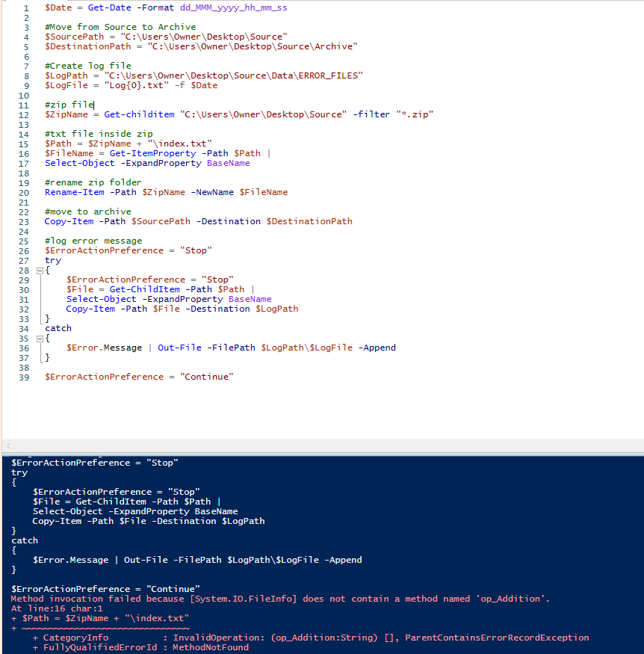The width and height of the screenshot is (644, 654).
Task: Collapse the try block at line 28
Action: tap(40, 271)
